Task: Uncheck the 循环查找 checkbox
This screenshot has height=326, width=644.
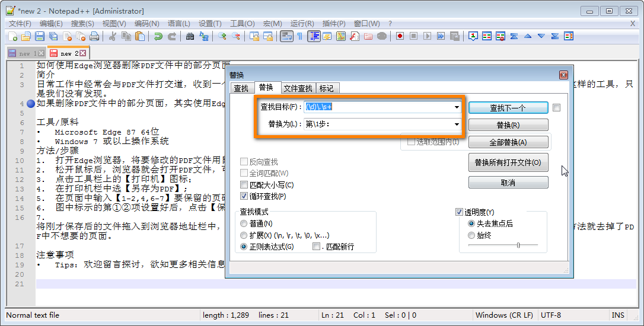Action: coord(244,197)
